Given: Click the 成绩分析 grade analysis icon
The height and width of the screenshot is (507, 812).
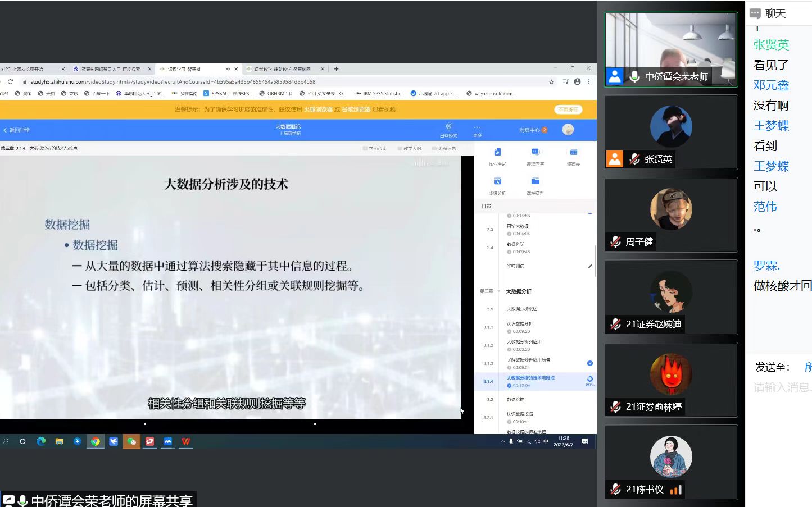Looking at the screenshot, I should click(x=497, y=181).
